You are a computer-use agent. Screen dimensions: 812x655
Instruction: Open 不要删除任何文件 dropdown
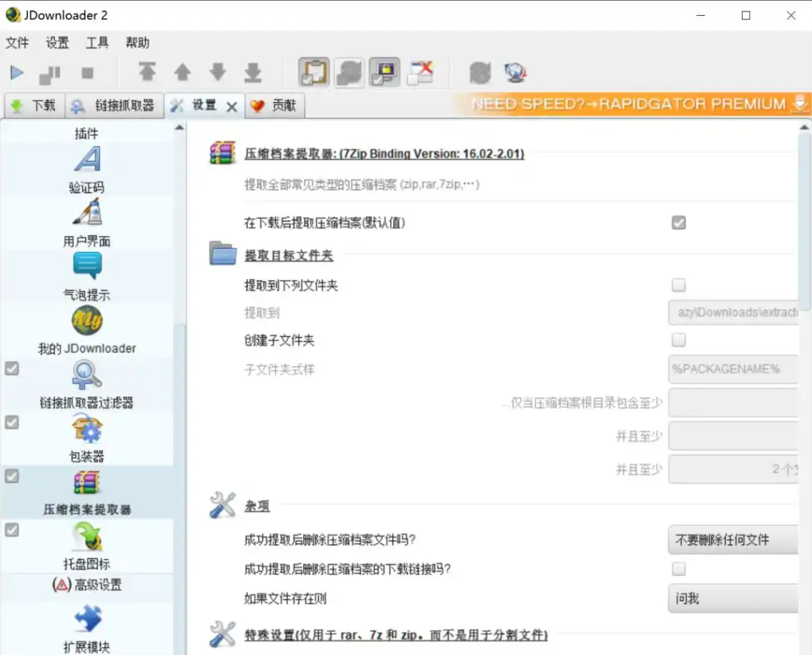point(733,539)
